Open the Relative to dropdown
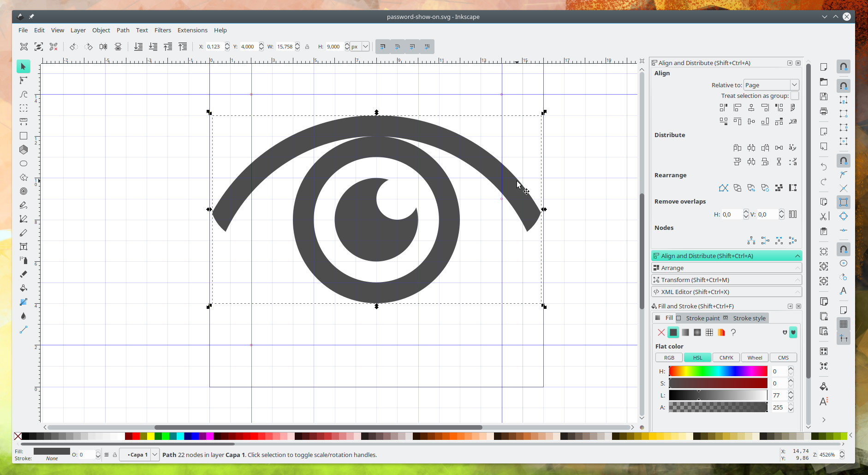Image resolution: width=868 pixels, height=475 pixels. pyautogui.click(x=771, y=85)
